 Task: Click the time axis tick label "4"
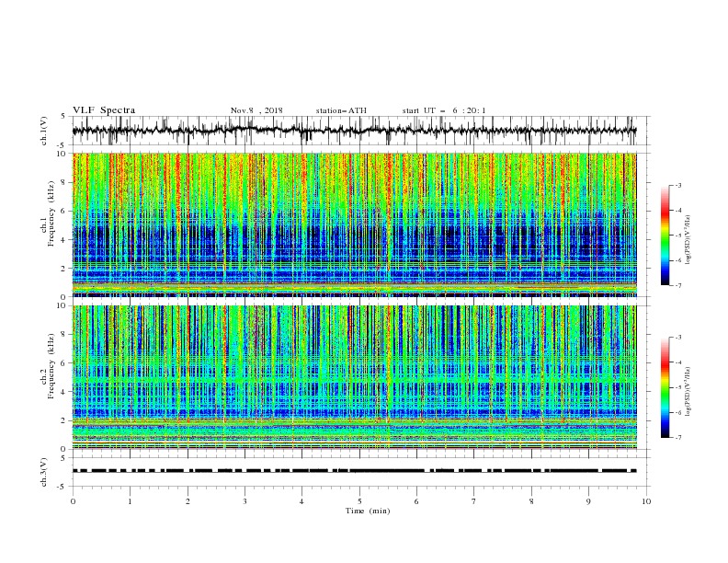[x=302, y=501]
